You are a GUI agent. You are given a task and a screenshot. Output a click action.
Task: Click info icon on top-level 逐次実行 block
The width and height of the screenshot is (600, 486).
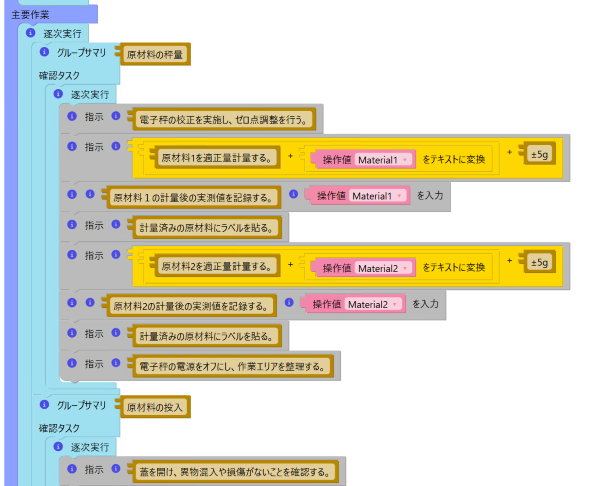(x=30, y=33)
